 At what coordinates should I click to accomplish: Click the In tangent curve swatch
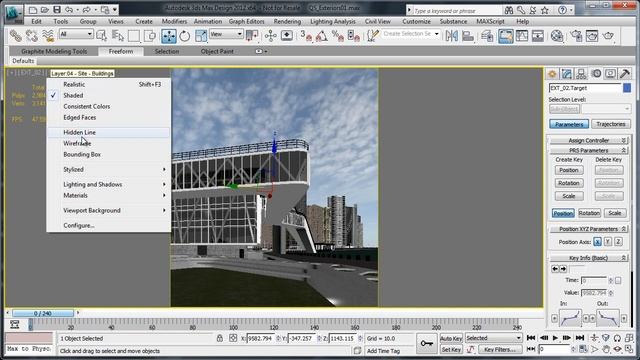tap(570, 318)
